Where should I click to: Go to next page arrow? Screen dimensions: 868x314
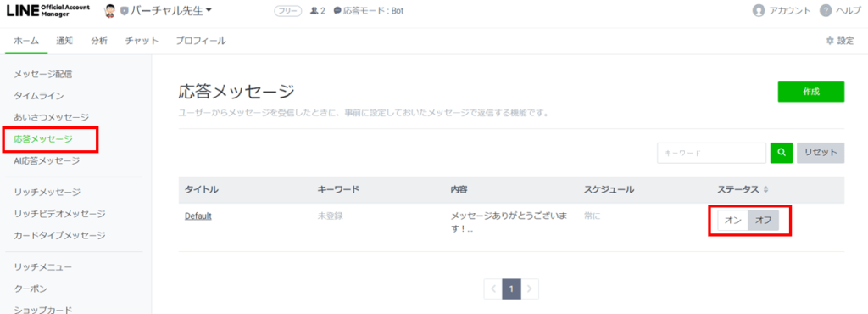click(x=530, y=289)
